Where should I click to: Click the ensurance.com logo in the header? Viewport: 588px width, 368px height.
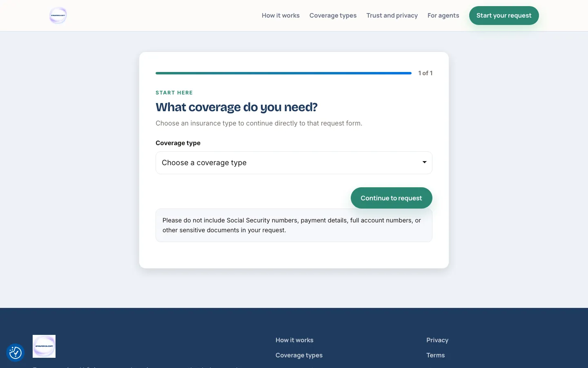pyautogui.click(x=58, y=16)
